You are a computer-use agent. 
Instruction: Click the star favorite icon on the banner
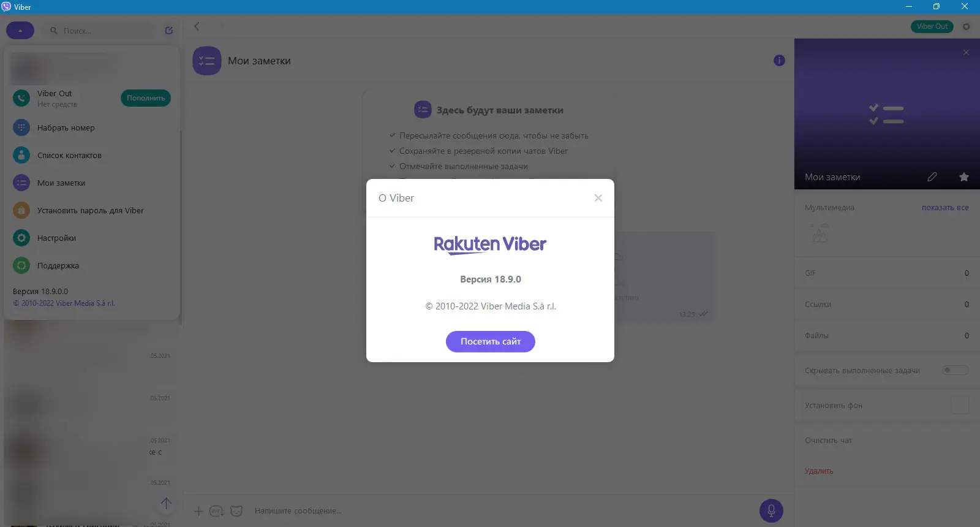(x=964, y=177)
